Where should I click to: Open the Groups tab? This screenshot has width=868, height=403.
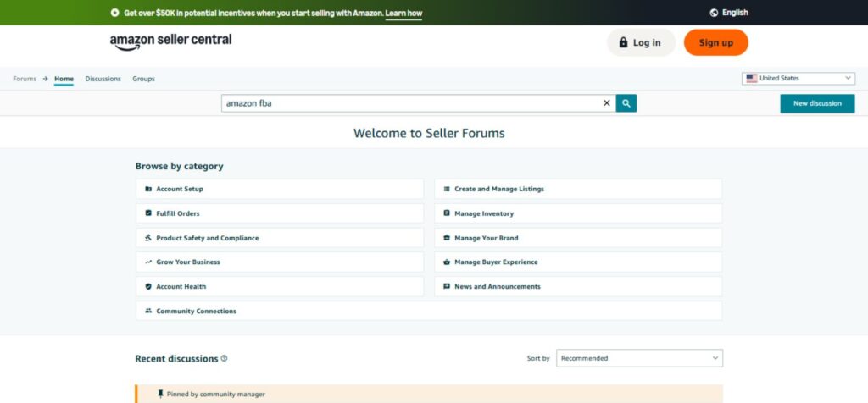143,79
